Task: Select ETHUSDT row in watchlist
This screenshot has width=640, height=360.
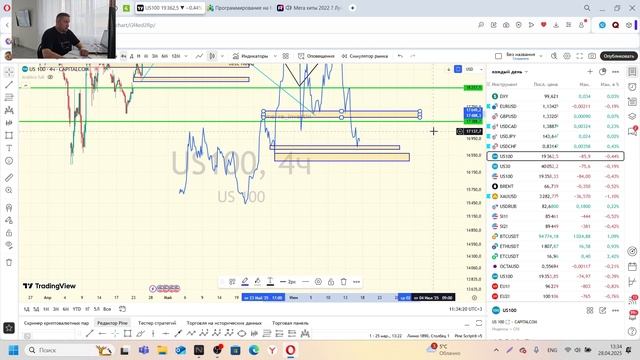Action: [556, 246]
